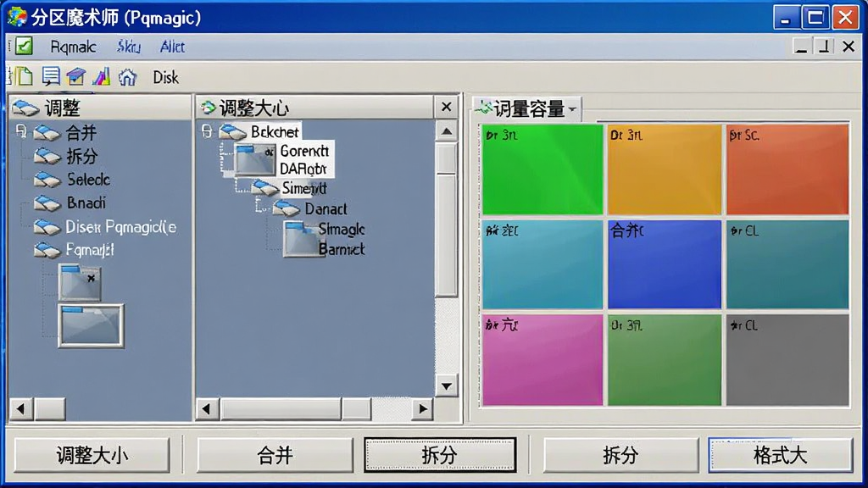Screen dimensions: 868x488
Task: Click the refresh icon in 调整大心 header
Action: coord(209,107)
